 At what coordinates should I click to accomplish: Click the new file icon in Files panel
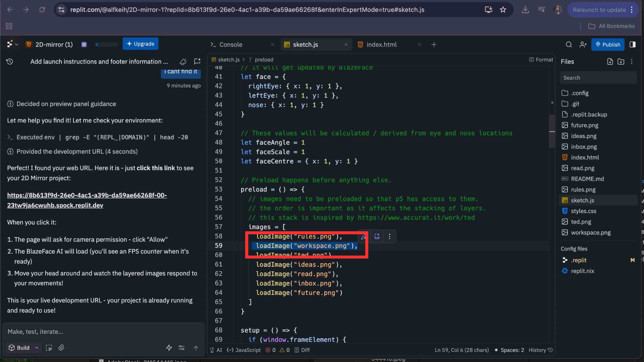610,62
